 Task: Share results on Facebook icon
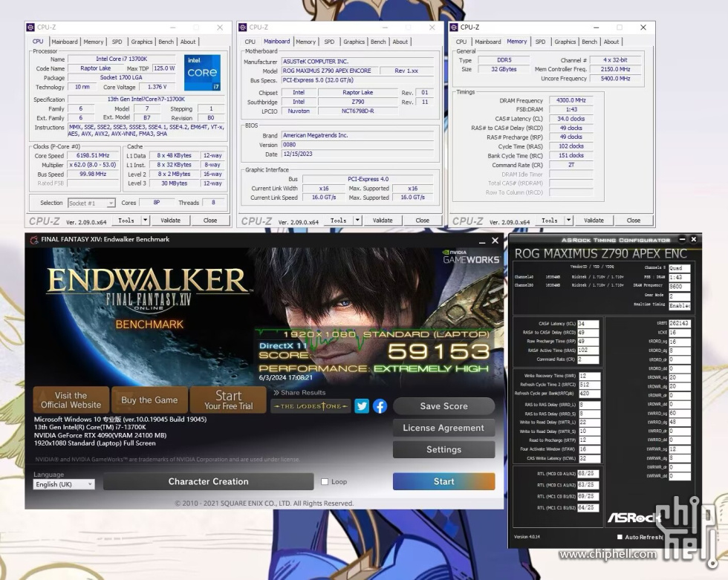380,406
